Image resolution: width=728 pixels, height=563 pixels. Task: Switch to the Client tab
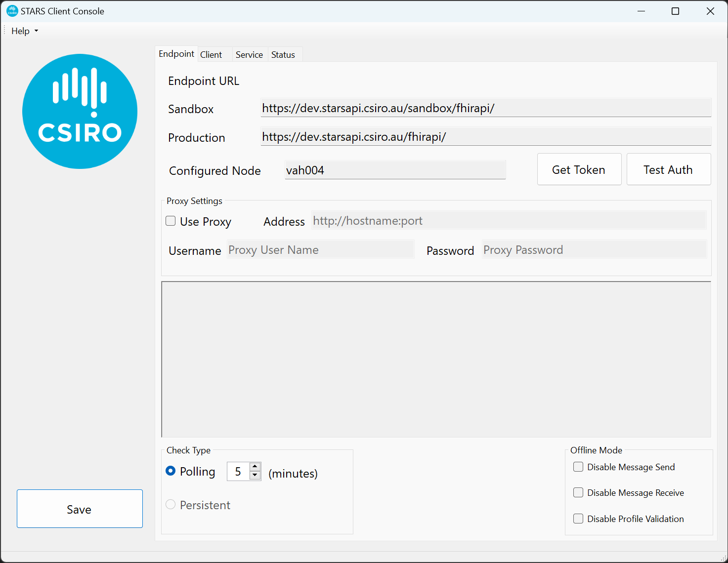[x=211, y=54]
